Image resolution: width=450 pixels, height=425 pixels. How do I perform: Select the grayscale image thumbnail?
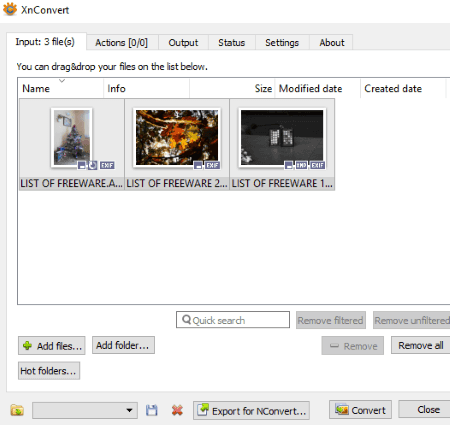(x=282, y=137)
